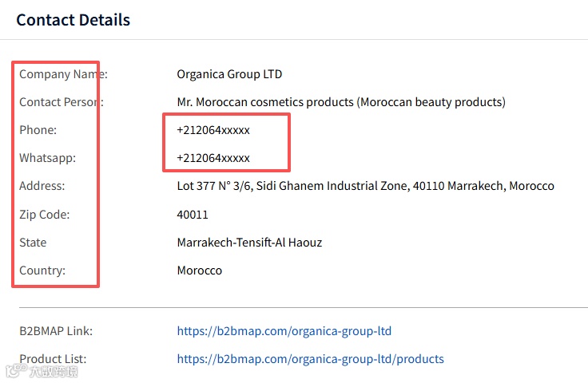
Task: Open the B2BMAP organica-group-ltd link
Action: (x=284, y=331)
